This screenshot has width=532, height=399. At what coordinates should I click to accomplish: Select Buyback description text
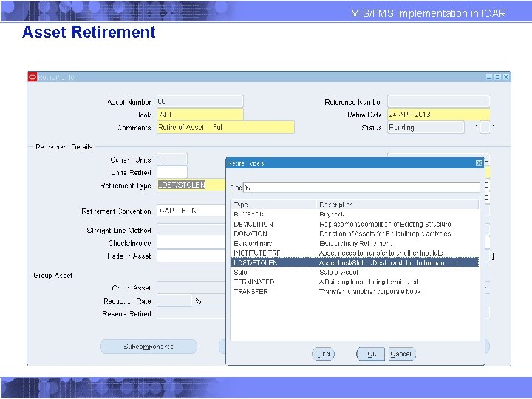coord(332,214)
